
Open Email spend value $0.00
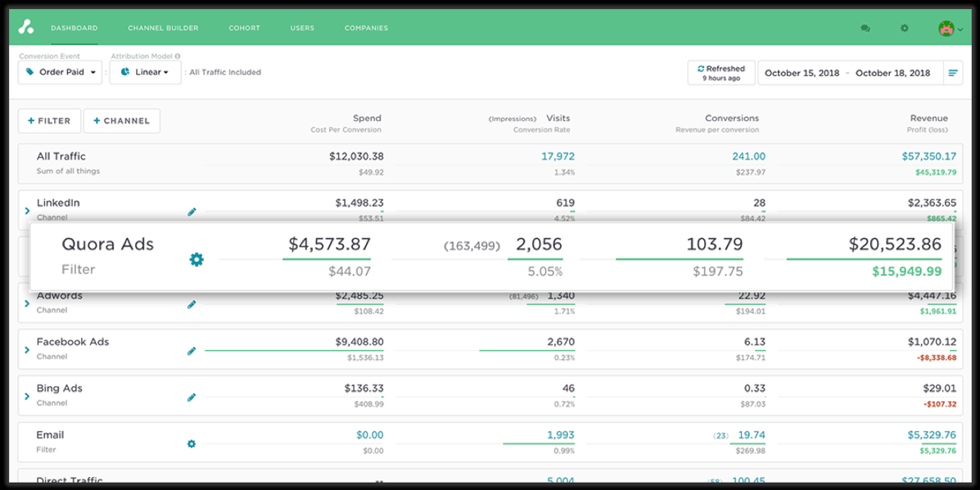370,435
